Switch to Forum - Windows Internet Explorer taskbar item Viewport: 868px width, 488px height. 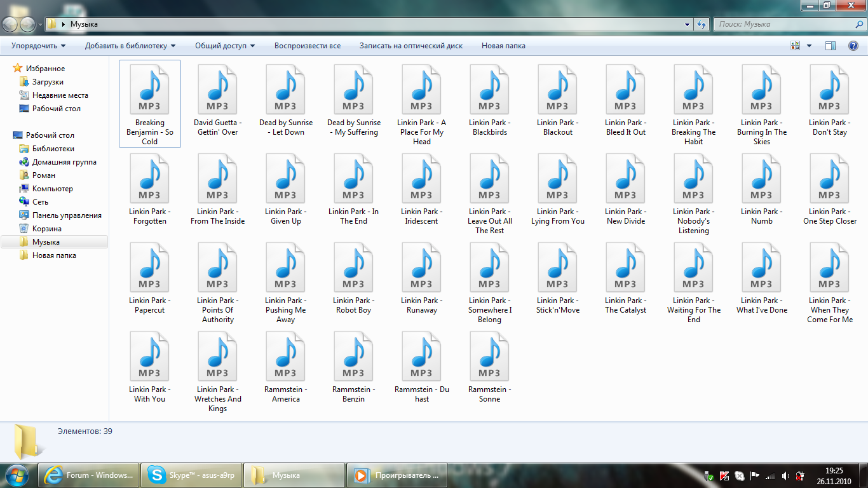(88, 475)
